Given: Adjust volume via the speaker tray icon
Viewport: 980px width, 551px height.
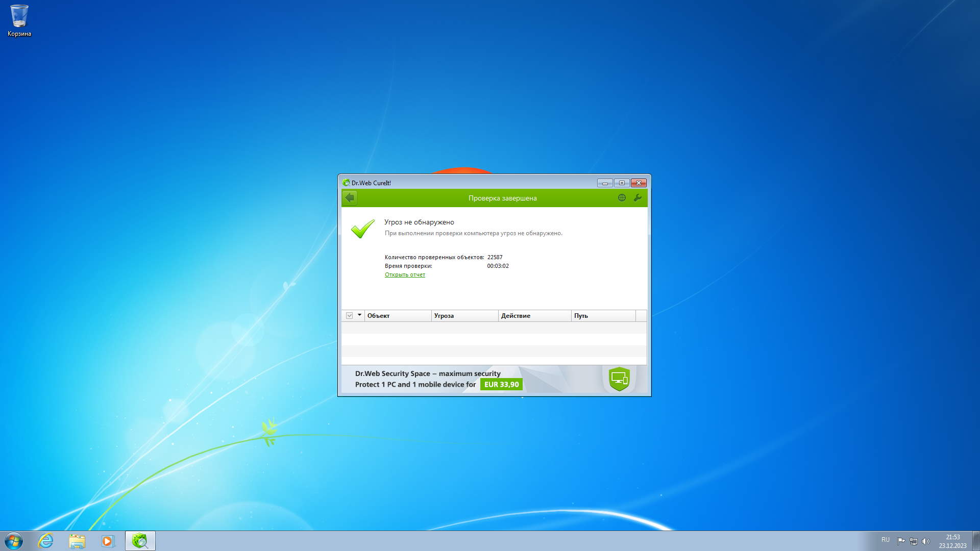Looking at the screenshot, I should click(x=926, y=541).
